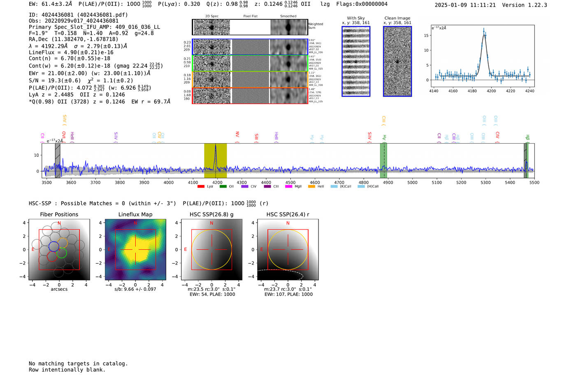Select the blue-bordered 2D spectrum fiber row

tap(250, 47)
